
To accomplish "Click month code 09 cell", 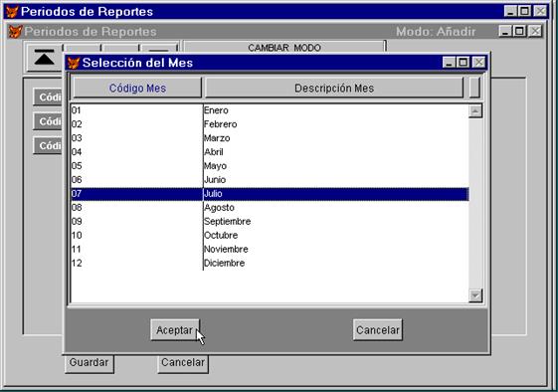I will [136, 222].
